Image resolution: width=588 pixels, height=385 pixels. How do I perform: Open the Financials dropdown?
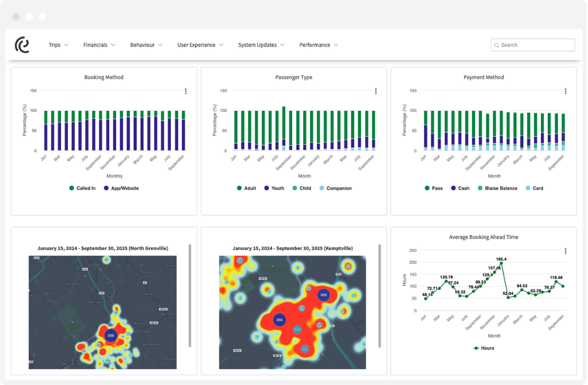99,45
